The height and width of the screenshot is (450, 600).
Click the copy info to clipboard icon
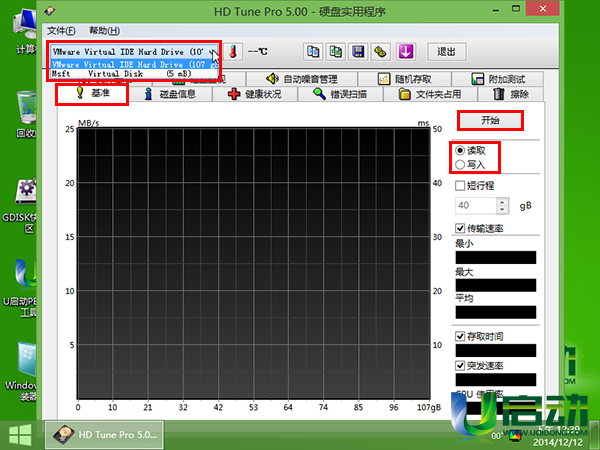(313, 52)
